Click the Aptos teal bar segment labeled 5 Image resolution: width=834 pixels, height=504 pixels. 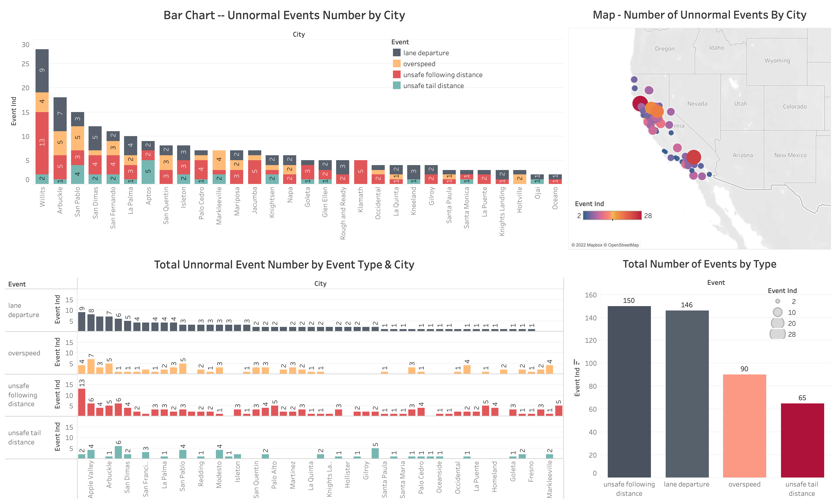pos(148,172)
